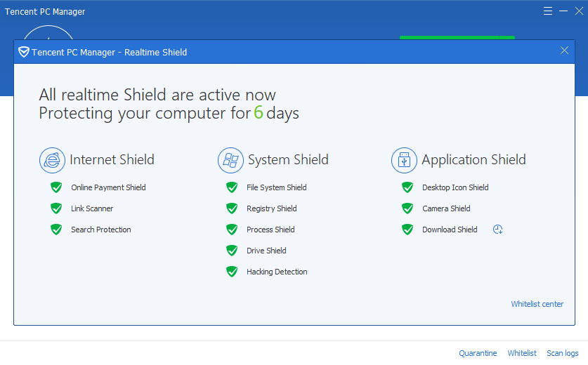588x365 pixels.
Task: Click the green shield next to Drive Shield
Action: 232,251
